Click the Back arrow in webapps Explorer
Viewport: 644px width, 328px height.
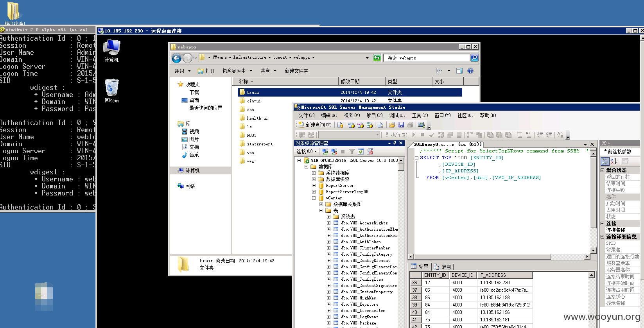click(177, 58)
